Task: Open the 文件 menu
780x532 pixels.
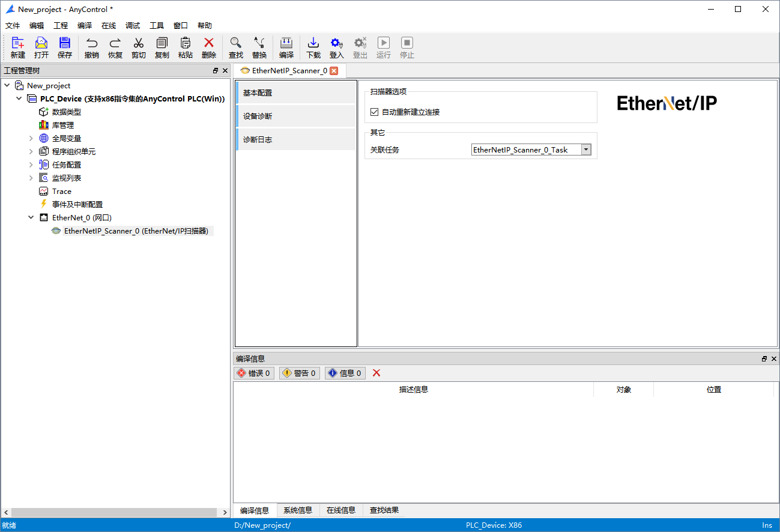Action: click(x=13, y=26)
